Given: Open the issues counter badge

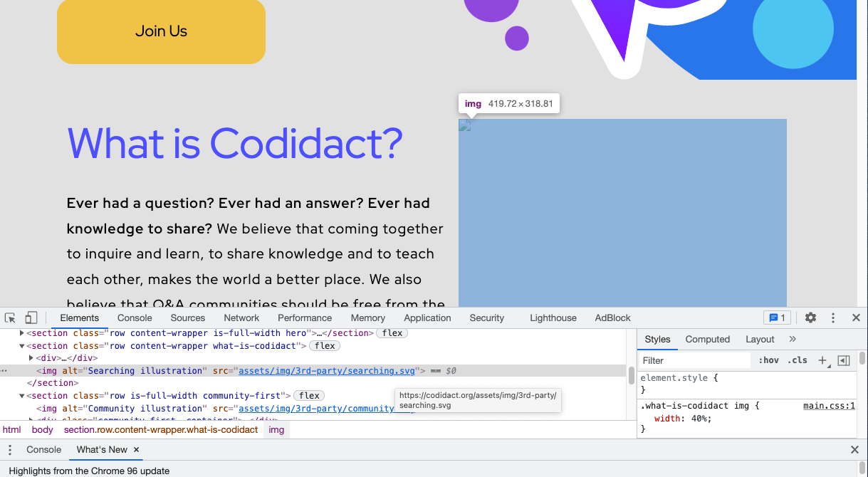Looking at the screenshot, I should pos(777,318).
